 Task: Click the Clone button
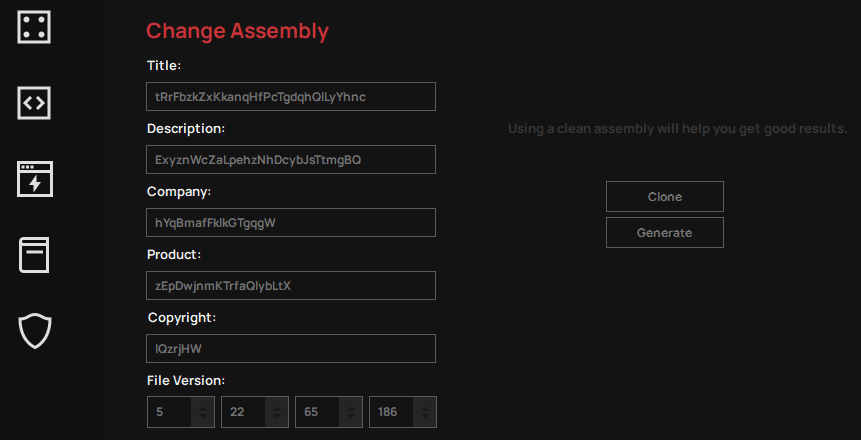[x=664, y=197]
